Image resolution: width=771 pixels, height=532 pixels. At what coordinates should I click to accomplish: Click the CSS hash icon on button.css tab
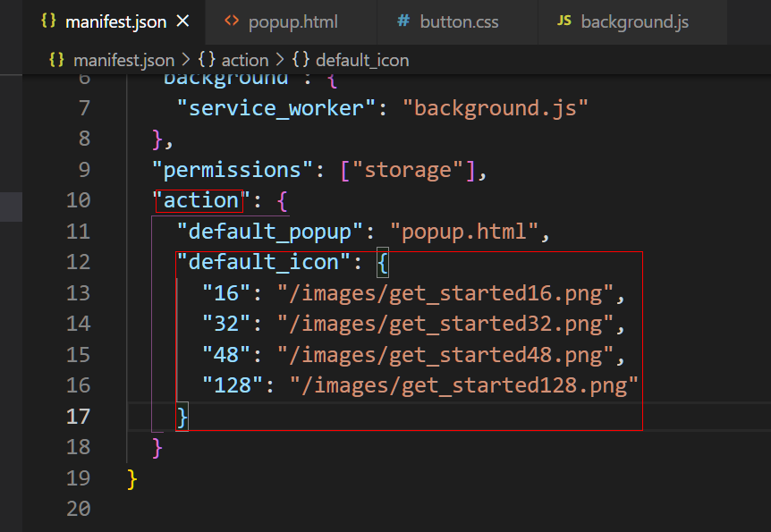pyautogui.click(x=403, y=21)
